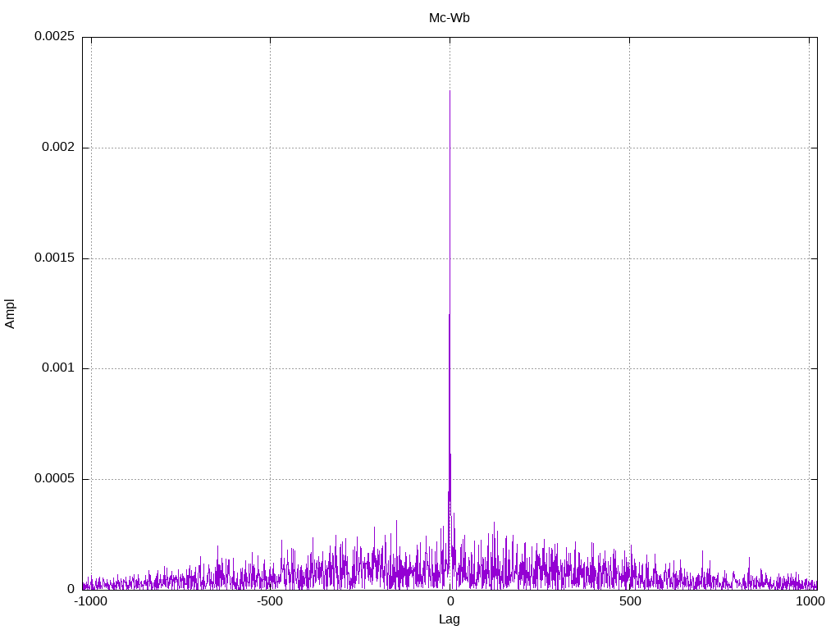
Task: Click grid intersection at lag 500, amplitude 0.001
Action: pos(629,368)
